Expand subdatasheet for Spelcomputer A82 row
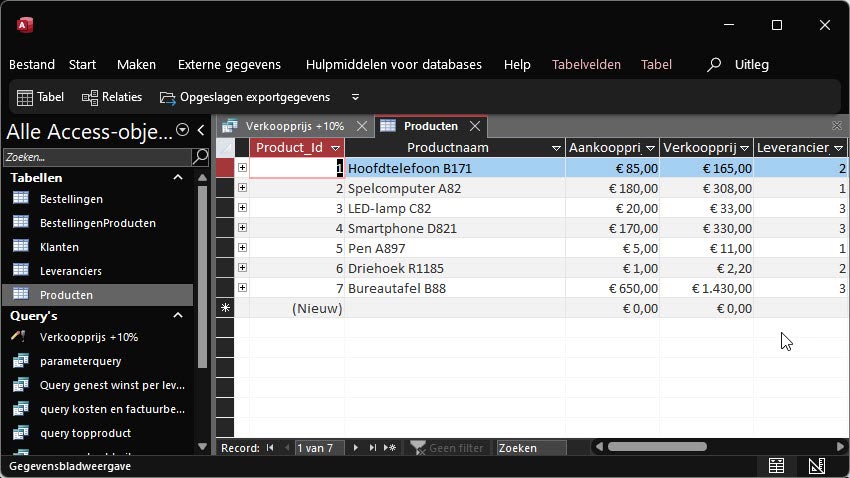850x478 pixels. (x=242, y=188)
